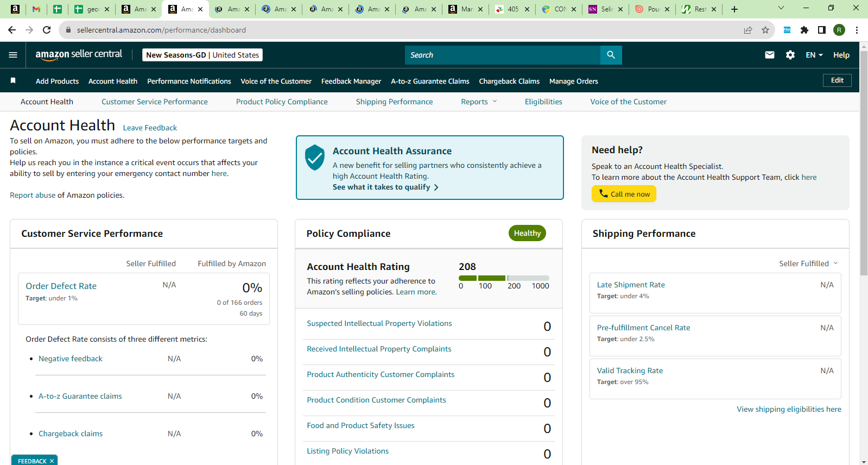Open the New Seasons-GD United States account switcher
868x465 pixels.
click(202, 55)
